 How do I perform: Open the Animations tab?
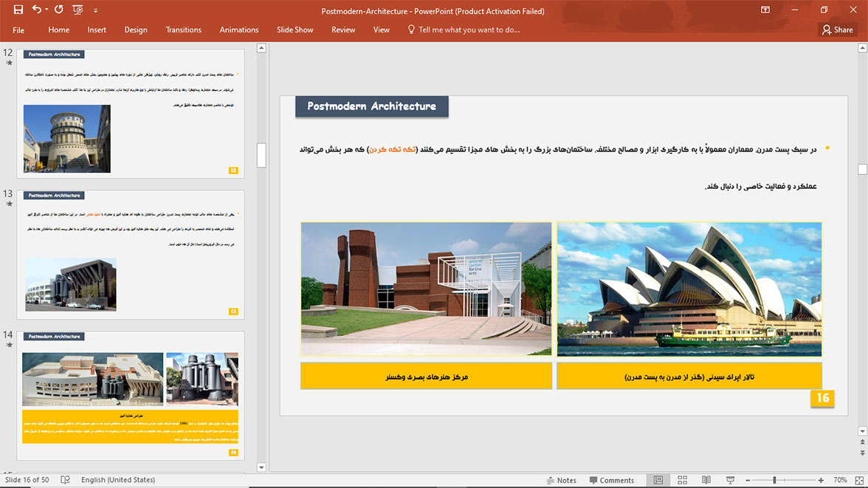click(239, 30)
